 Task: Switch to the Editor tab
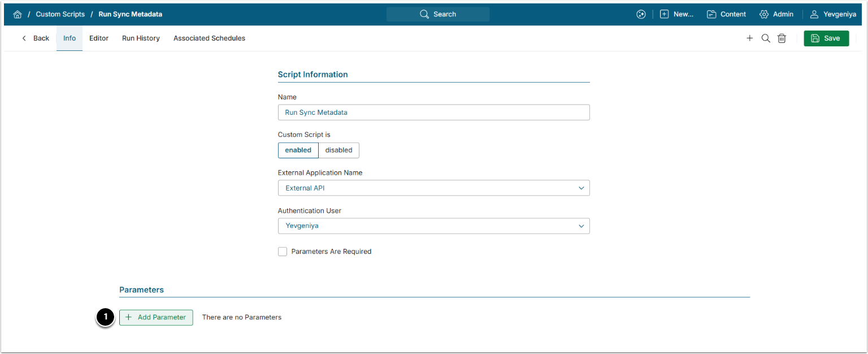(x=99, y=38)
